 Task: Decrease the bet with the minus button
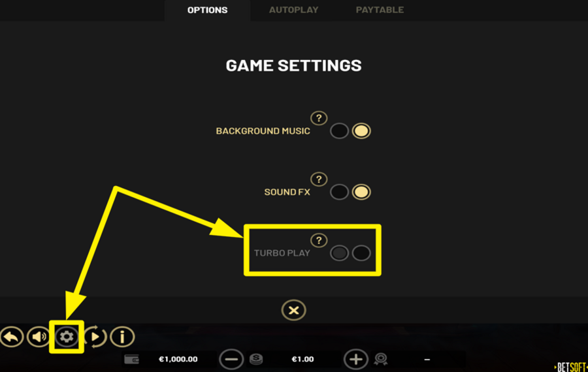tap(231, 359)
